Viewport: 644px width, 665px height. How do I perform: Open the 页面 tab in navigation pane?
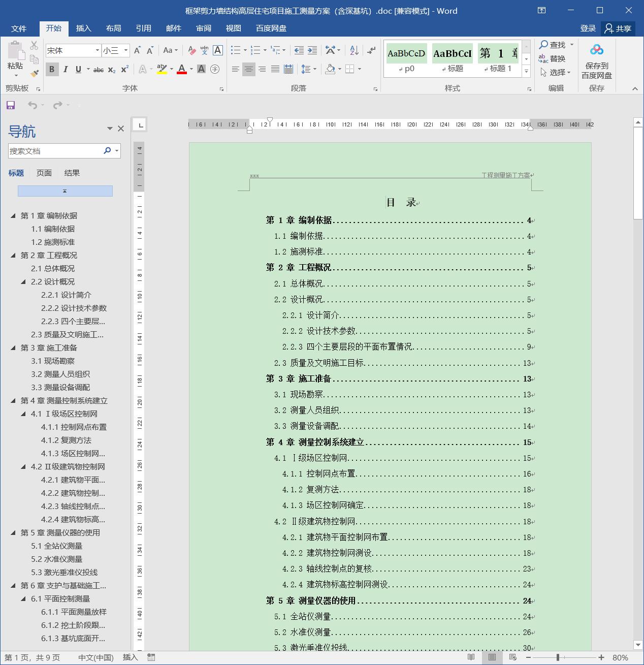(44, 173)
